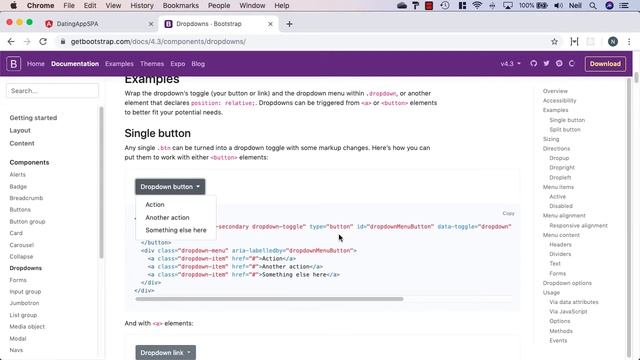
Task: Open the Expo nav link
Action: [178, 64]
